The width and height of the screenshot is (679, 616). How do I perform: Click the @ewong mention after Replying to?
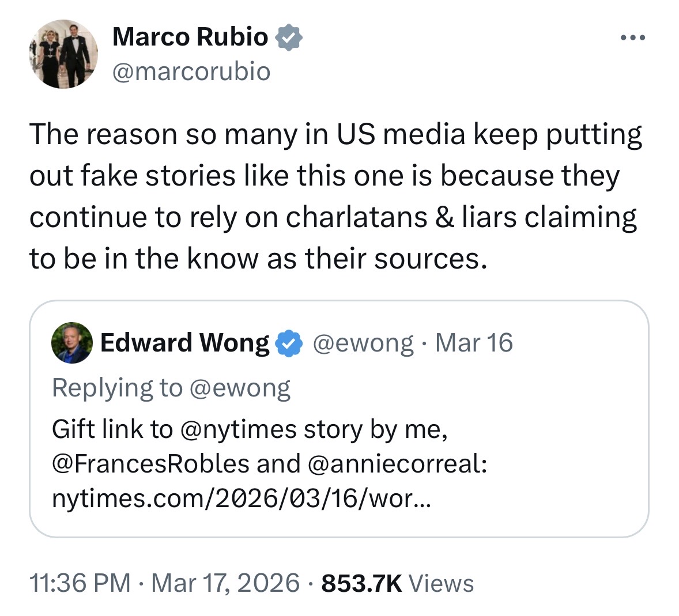pos(240,388)
